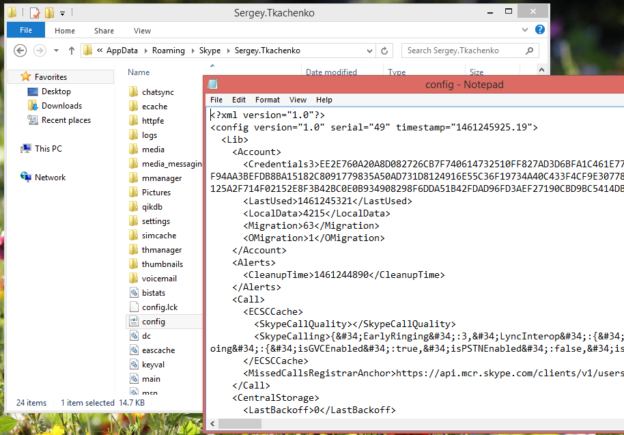Open Explorer View tab
Image resolution: width=624 pixels, height=435 pixels.
point(142,31)
